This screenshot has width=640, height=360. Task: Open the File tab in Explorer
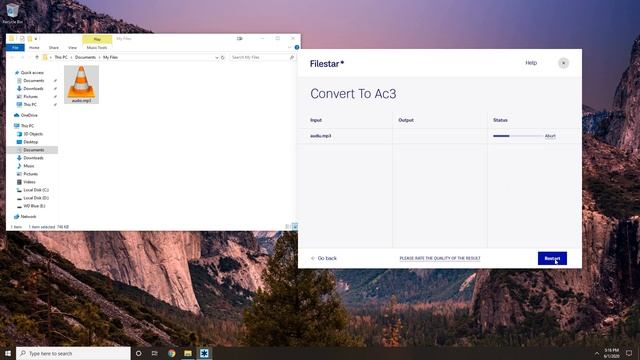coord(15,48)
